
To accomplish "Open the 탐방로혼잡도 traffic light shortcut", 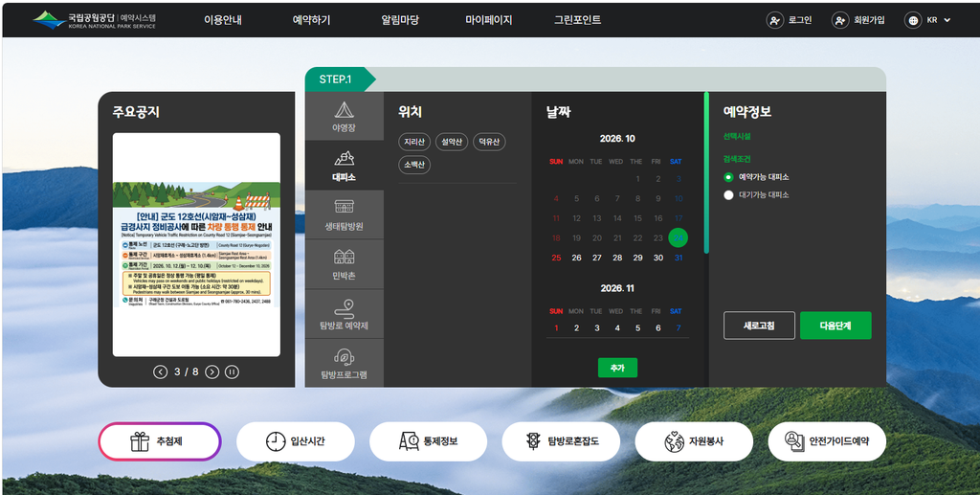I will click(561, 441).
